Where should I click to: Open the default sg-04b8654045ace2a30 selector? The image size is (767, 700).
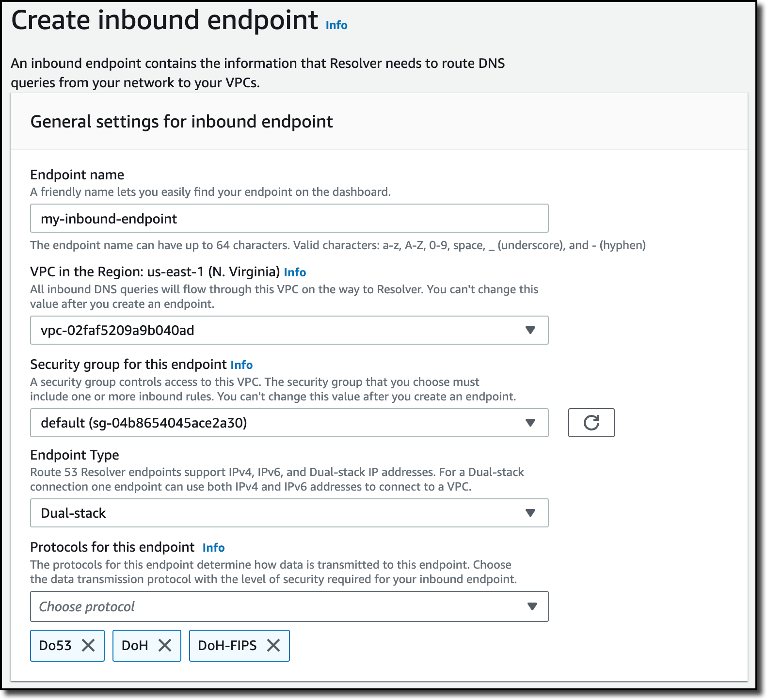pyautogui.click(x=289, y=423)
